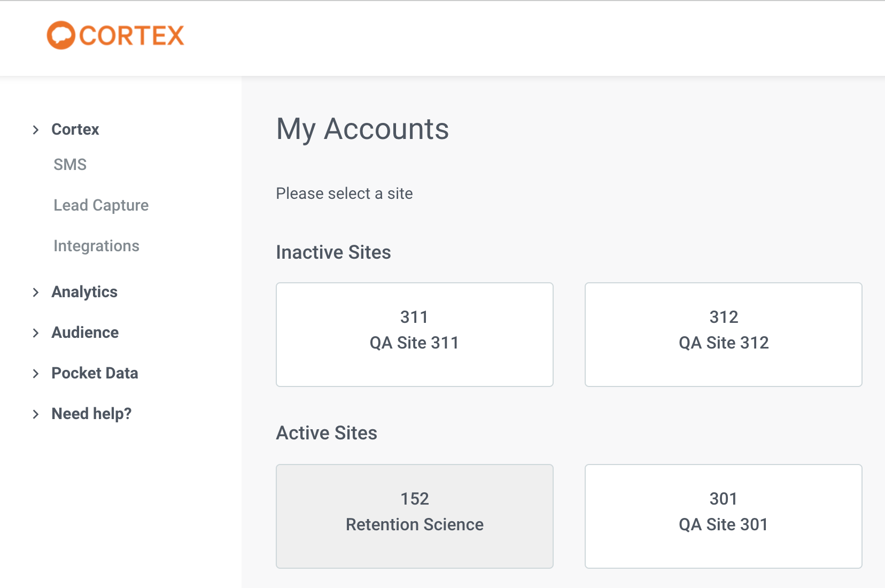This screenshot has width=885, height=588.
Task: Select inactive site 311 QA Site 311
Action: tap(415, 335)
